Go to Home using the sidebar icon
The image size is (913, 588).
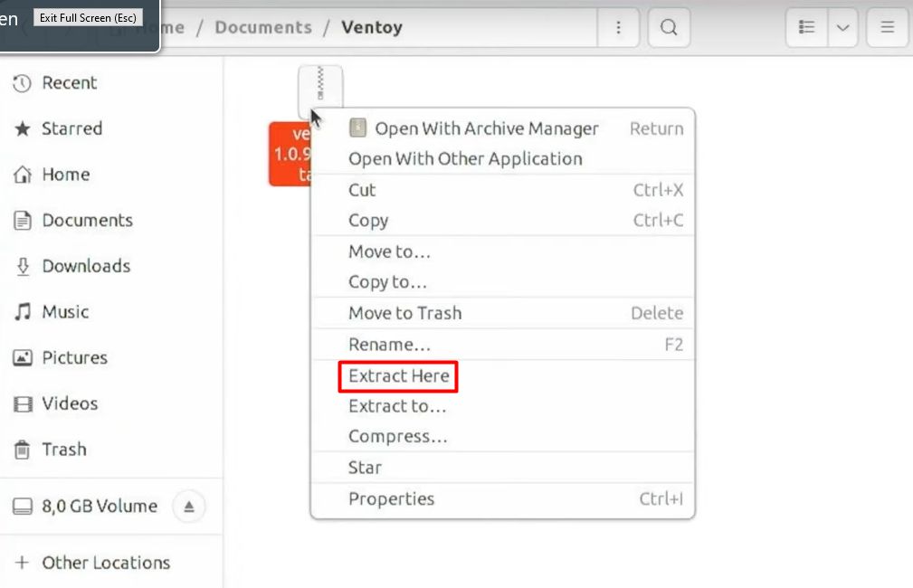pyautogui.click(x=65, y=175)
